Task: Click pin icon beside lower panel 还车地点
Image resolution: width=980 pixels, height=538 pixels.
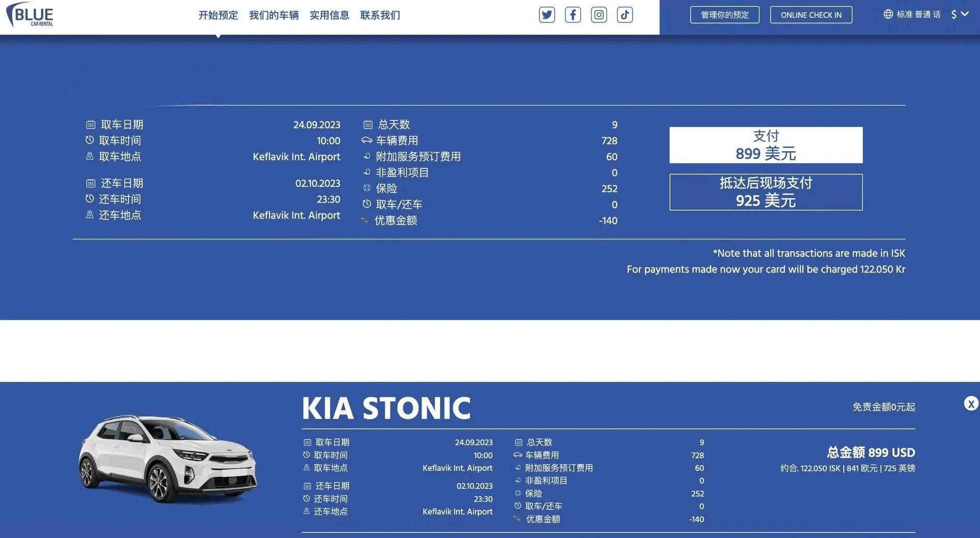Action: pos(307,511)
